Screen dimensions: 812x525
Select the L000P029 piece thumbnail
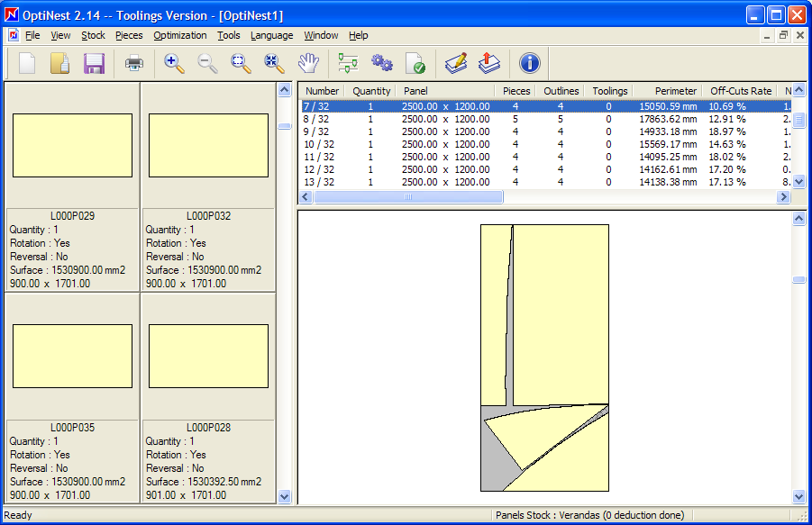click(x=72, y=145)
